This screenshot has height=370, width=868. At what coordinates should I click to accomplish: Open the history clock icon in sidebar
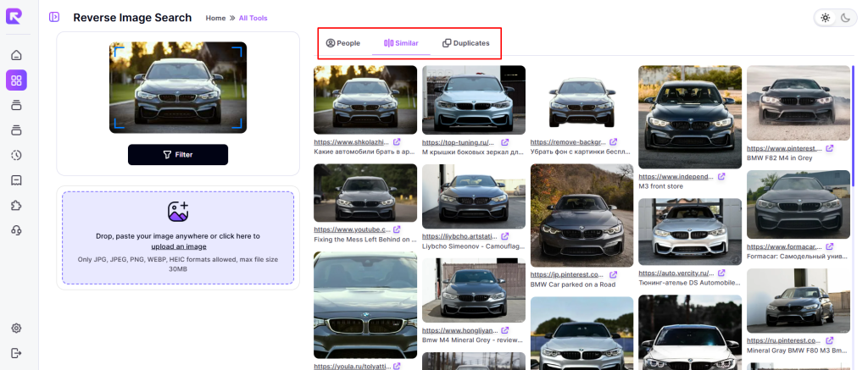16,155
